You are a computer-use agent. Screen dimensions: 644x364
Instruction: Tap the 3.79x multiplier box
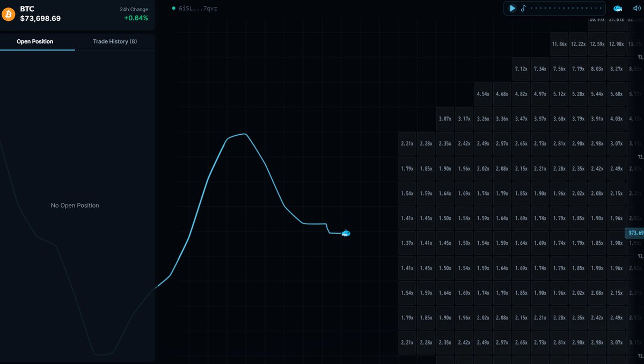[579, 119]
